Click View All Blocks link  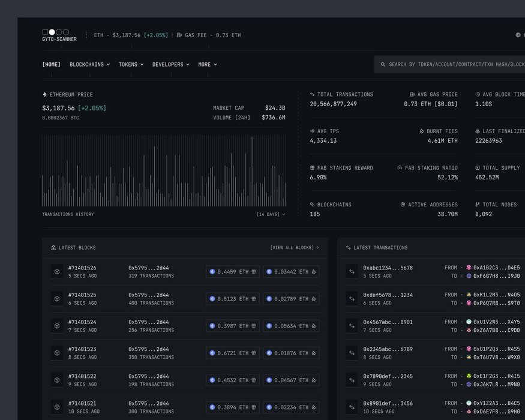click(x=294, y=247)
